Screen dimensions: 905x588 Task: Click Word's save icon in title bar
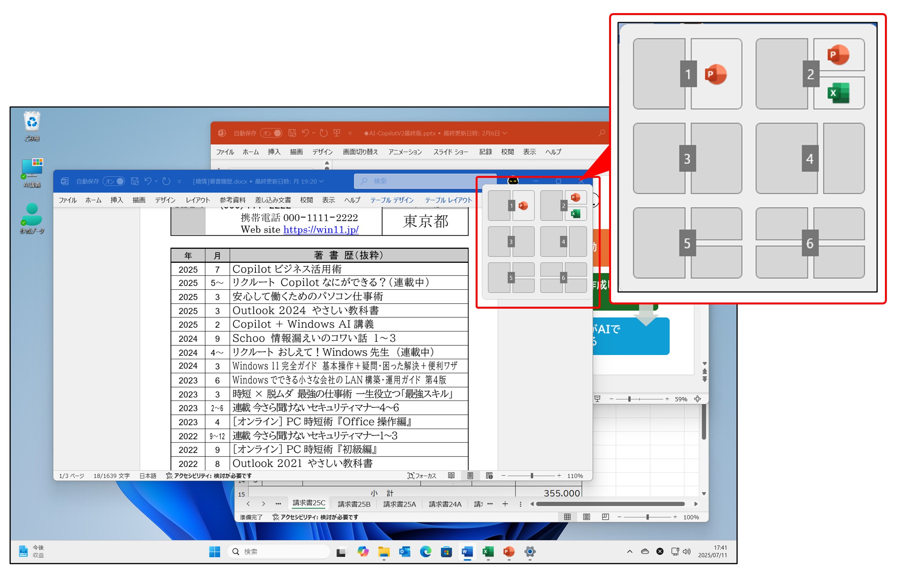pyautogui.click(x=135, y=181)
